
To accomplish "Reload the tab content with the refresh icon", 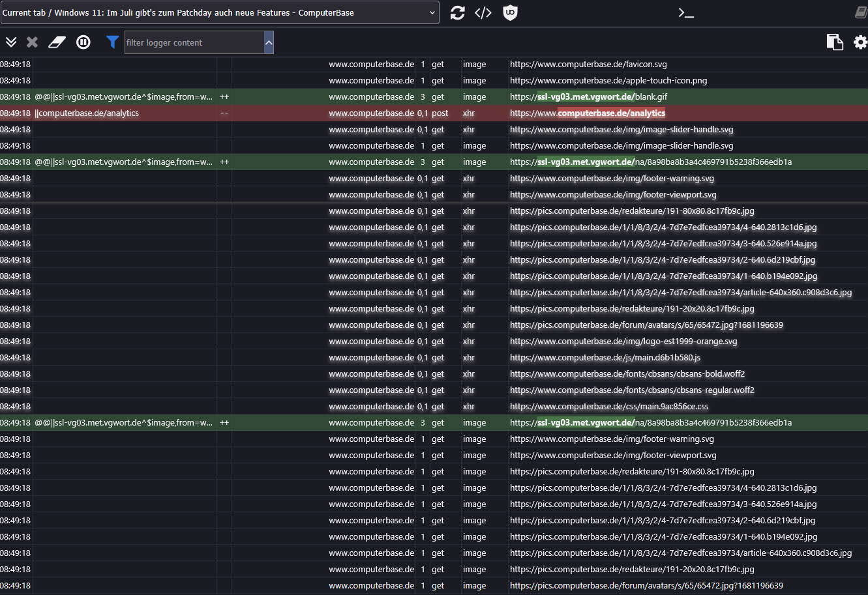I will click(458, 12).
